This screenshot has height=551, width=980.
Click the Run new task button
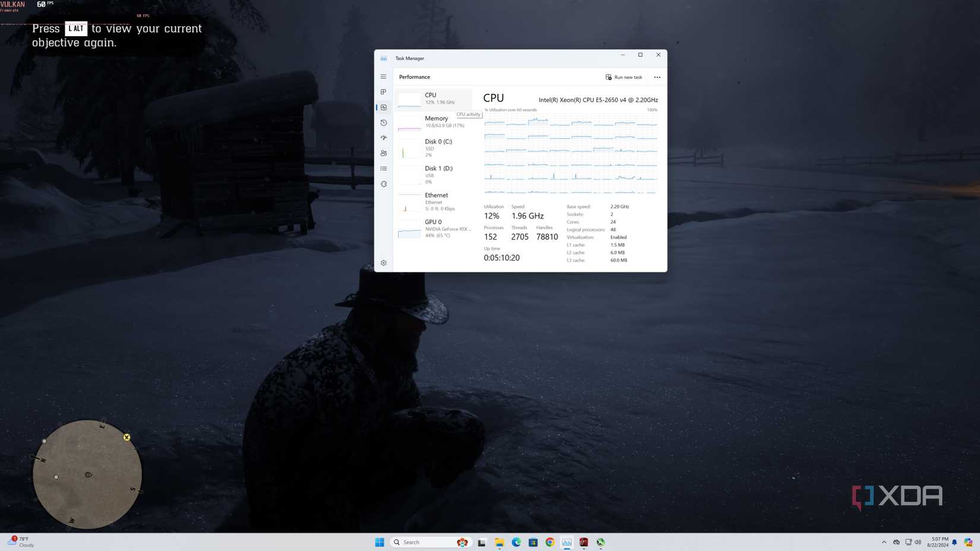click(x=624, y=77)
